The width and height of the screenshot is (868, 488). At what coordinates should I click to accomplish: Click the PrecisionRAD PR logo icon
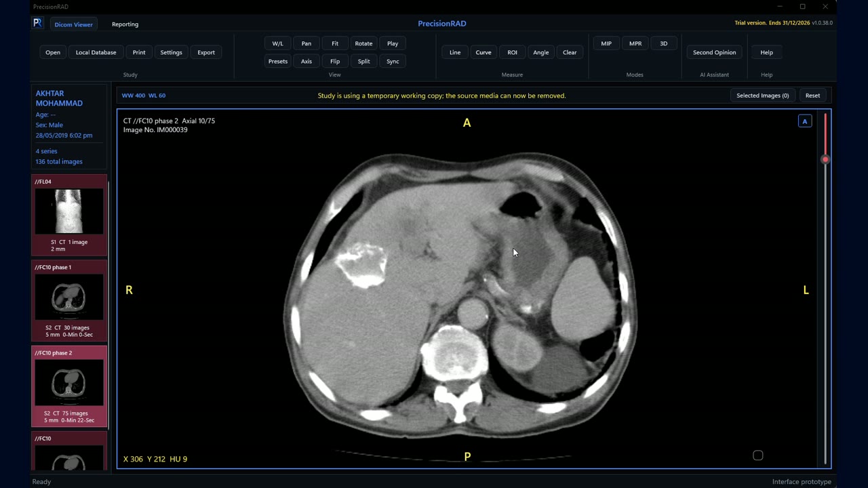(x=37, y=23)
